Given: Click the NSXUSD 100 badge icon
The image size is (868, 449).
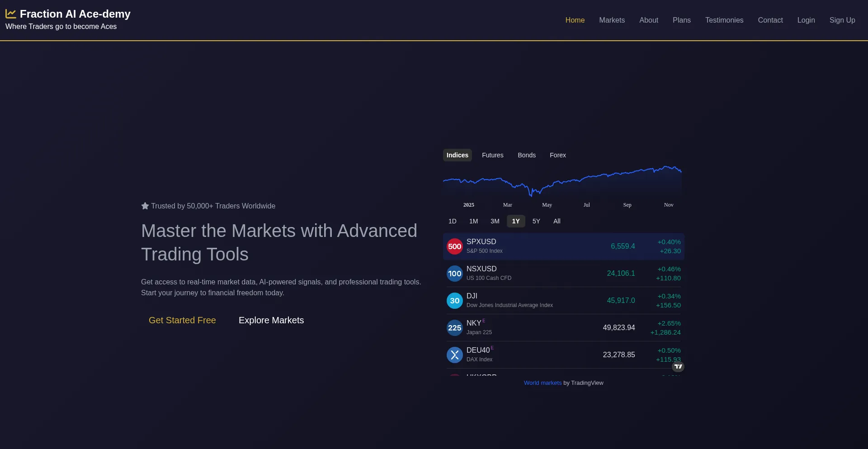Looking at the screenshot, I should click(454, 274).
